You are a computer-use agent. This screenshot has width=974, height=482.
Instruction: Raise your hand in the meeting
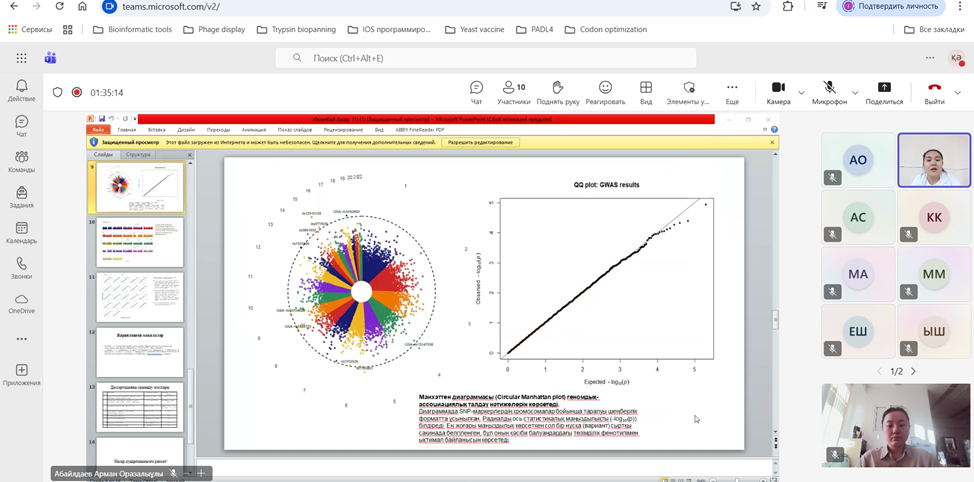point(558,92)
